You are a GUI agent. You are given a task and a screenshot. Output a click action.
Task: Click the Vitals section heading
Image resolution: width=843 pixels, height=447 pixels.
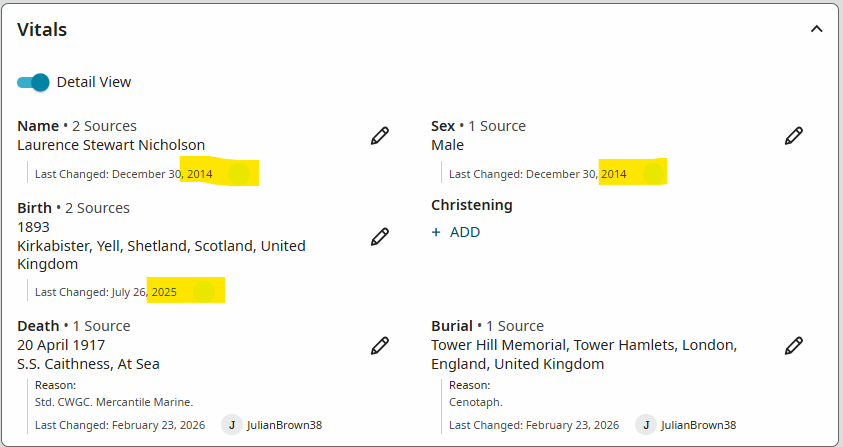point(42,30)
